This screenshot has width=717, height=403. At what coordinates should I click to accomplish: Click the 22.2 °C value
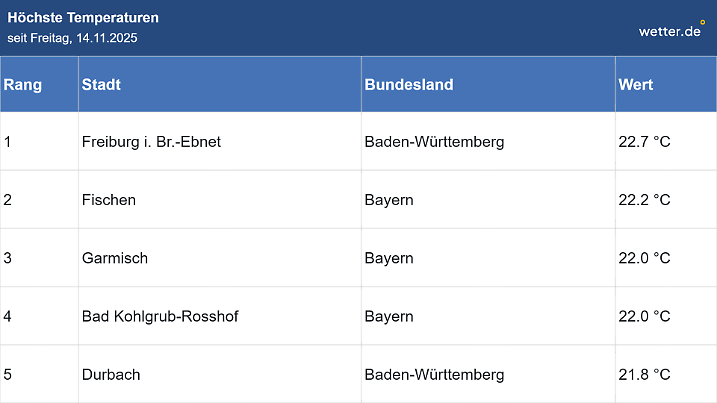644,200
